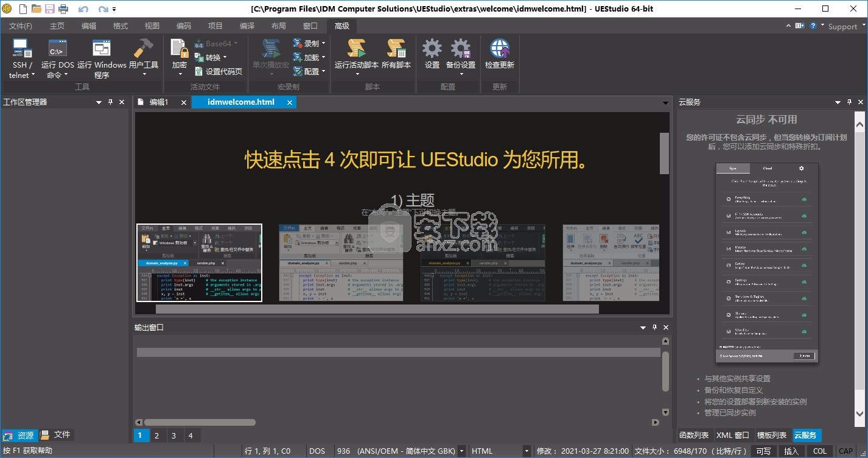Screen dimensions: 868x458
Task: Pin the output window panel
Action: coord(654,328)
